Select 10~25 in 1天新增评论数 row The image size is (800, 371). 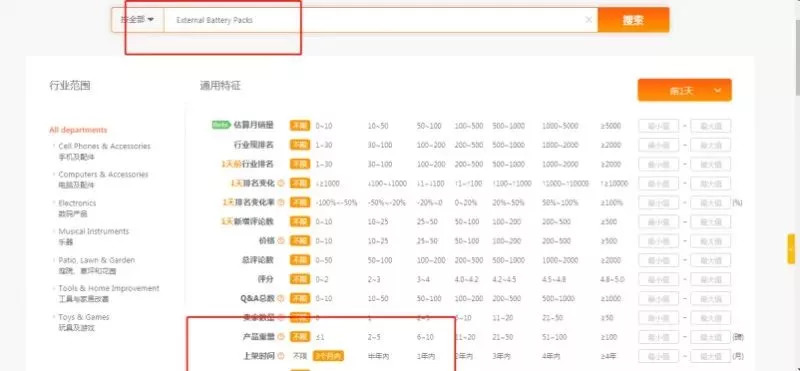[378, 222]
